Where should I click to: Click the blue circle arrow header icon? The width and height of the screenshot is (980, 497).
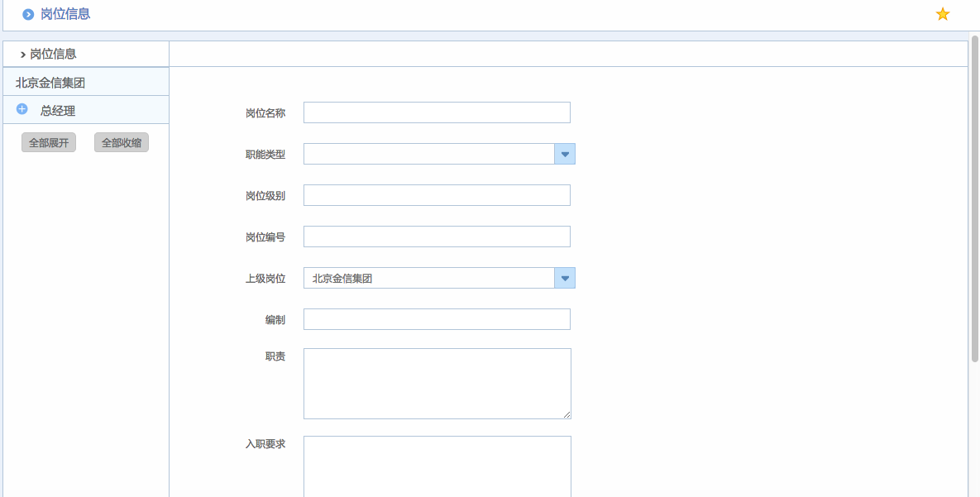pyautogui.click(x=28, y=14)
